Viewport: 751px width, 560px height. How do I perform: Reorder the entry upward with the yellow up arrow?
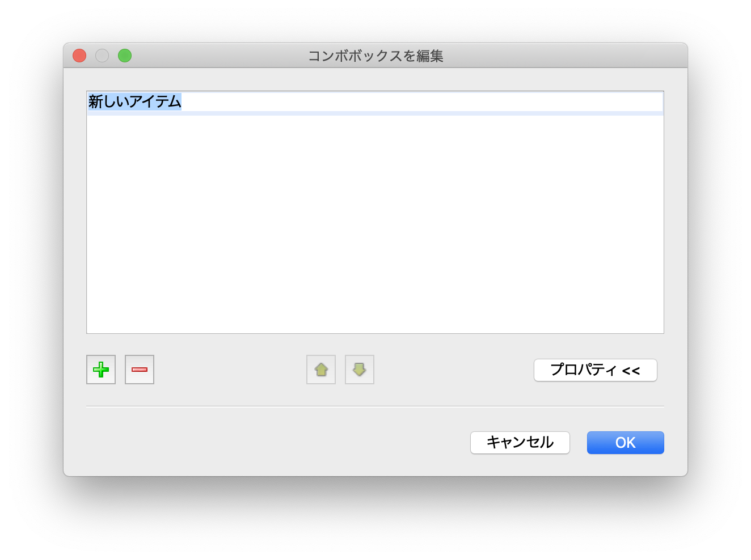point(320,370)
